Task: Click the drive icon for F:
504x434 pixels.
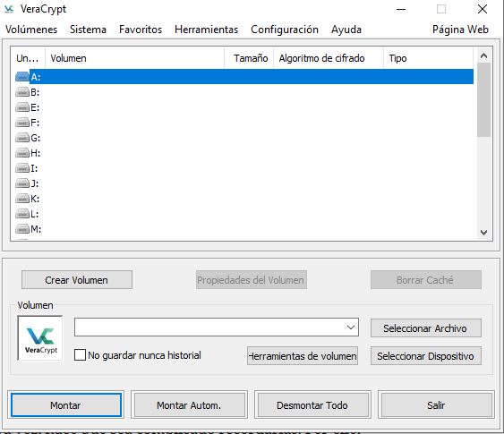Action: point(22,123)
